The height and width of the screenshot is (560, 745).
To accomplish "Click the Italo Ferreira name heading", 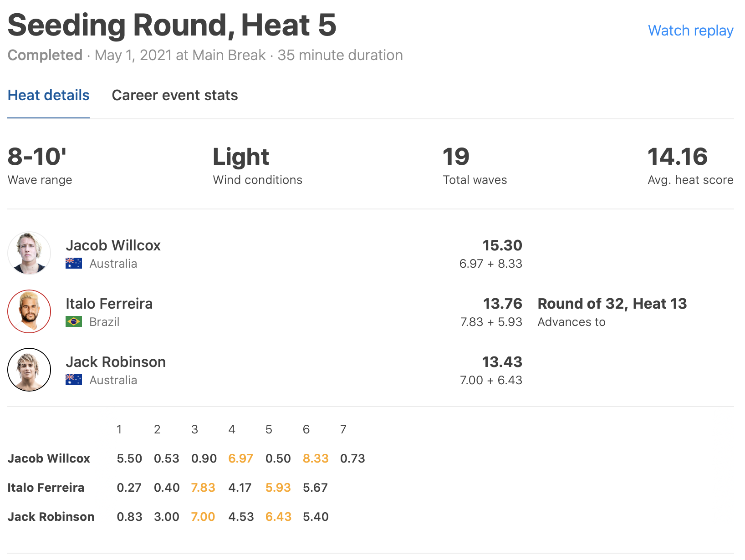I will [x=109, y=304].
